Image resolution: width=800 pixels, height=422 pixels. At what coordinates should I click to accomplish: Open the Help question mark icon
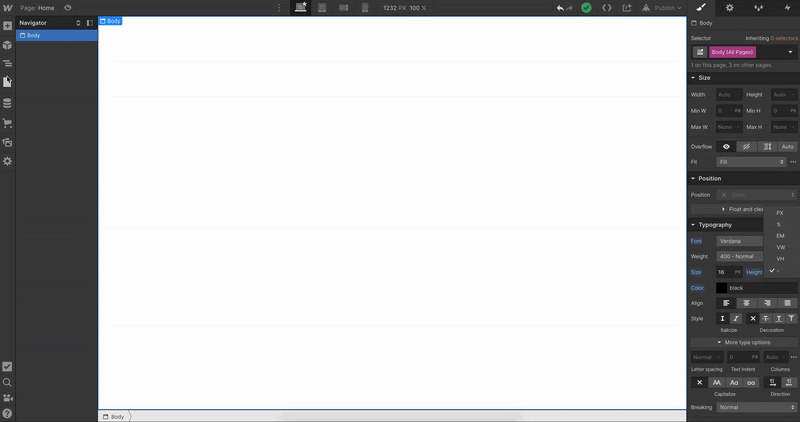coord(7,413)
